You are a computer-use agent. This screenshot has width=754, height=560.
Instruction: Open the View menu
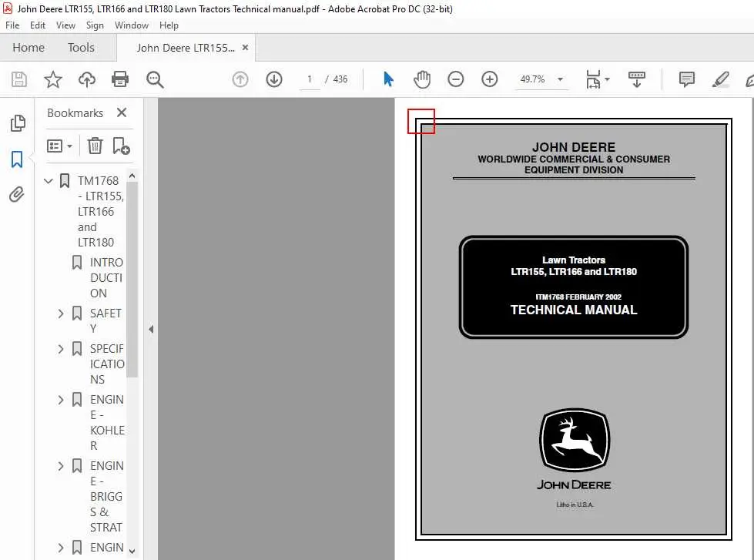[x=65, y=25]
